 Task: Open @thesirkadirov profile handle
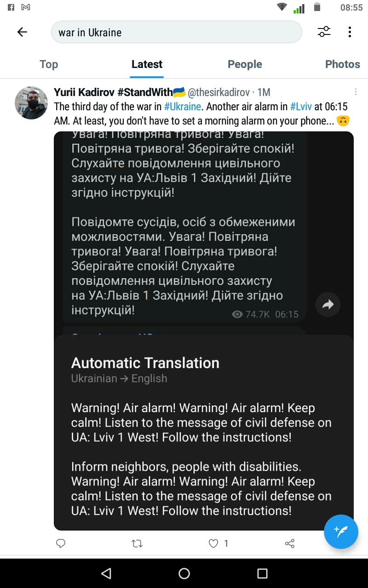pos(219,92)
